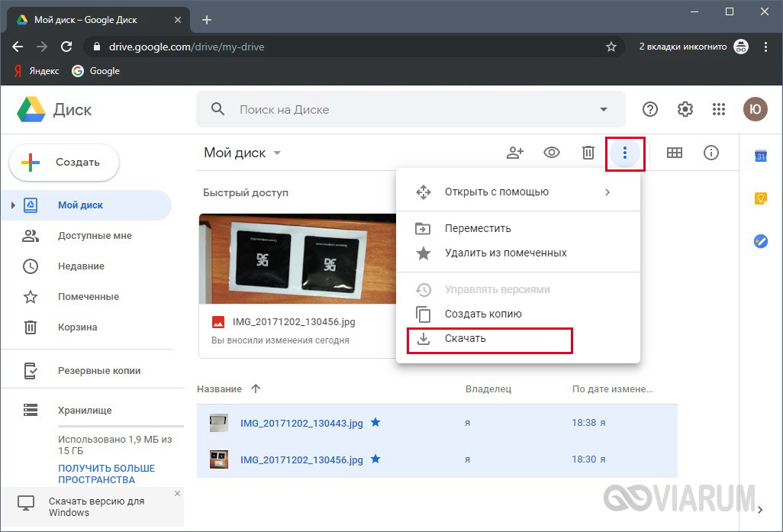Click the eye preview icon

coord(552,153)
